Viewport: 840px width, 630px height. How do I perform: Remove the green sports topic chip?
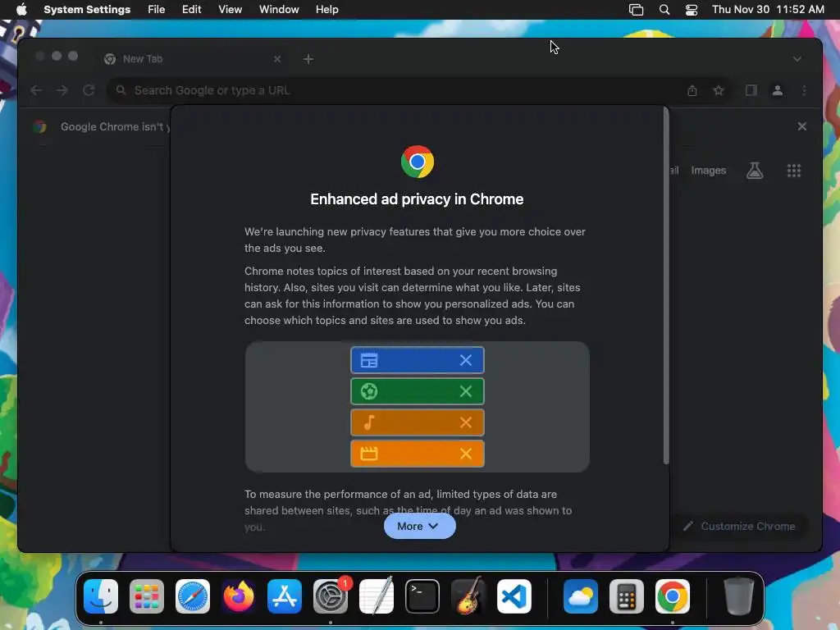[x=466, y=391]
